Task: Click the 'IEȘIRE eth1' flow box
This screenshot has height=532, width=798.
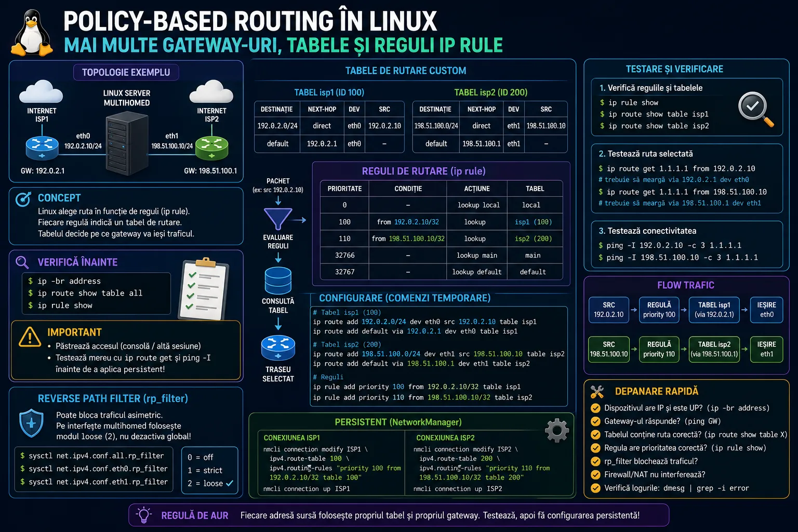Action: click(766, 349)
